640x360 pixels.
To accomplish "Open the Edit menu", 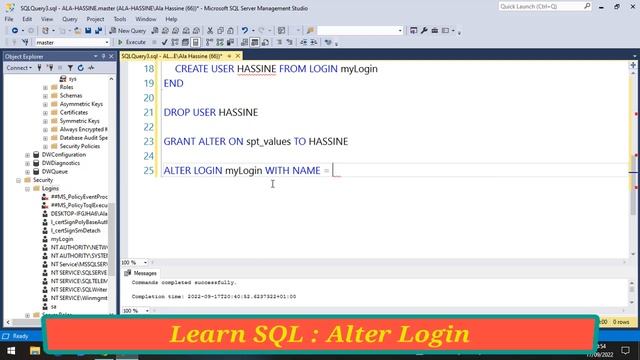I will point(27,19).
